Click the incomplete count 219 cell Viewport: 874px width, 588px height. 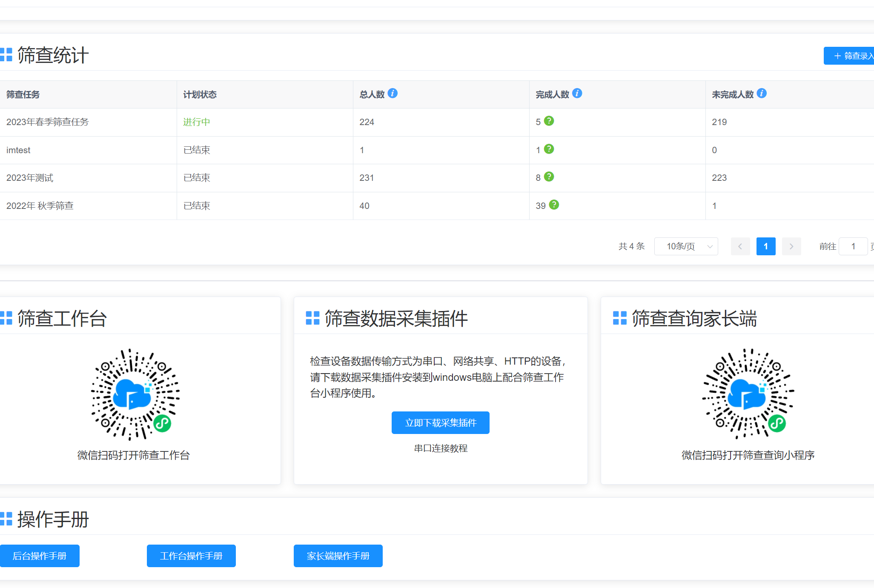[x=790, y=122]
